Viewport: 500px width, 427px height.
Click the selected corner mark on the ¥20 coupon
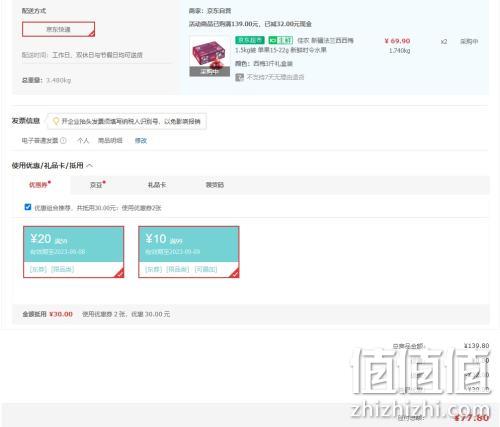tap(119, 273)
